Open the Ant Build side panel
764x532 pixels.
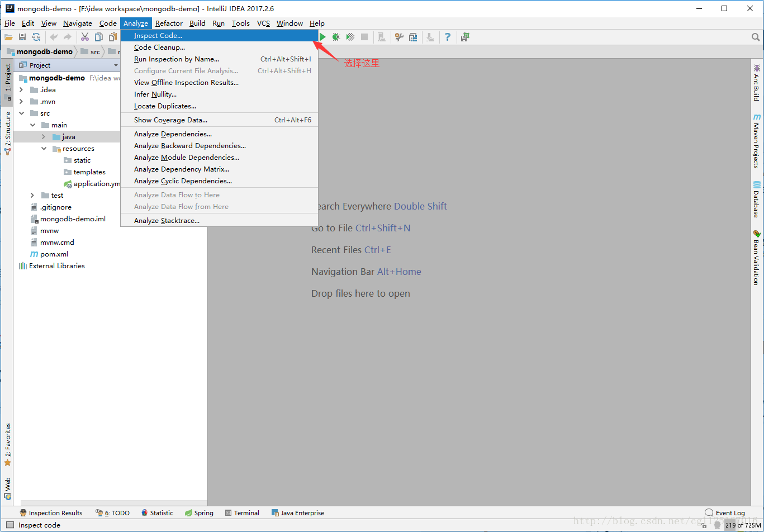click(x=757, y=83)
